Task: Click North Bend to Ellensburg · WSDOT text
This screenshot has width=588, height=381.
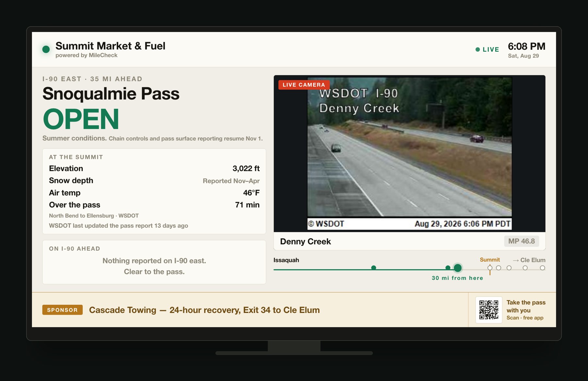Action: [94, 216]
